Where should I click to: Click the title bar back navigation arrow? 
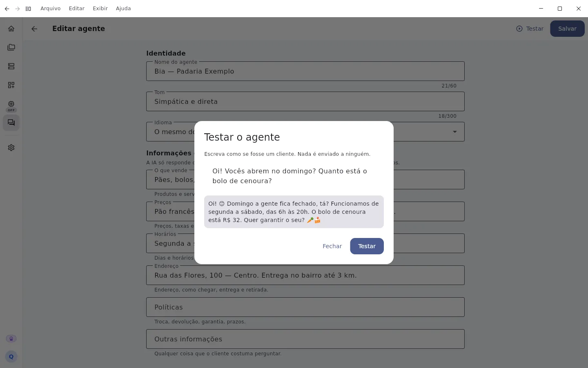pyautogui.click(x=7, y=9)
